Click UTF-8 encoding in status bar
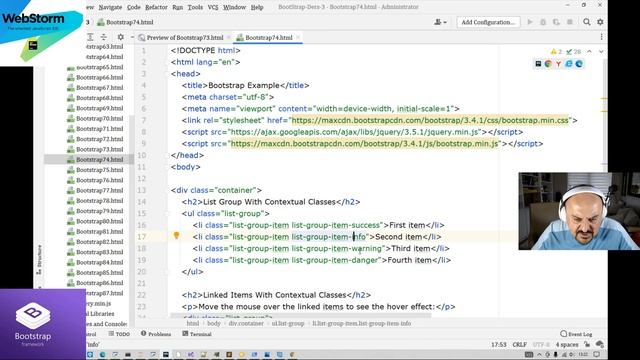This screenshot has width=640, height=360. (x=541, y=345)
